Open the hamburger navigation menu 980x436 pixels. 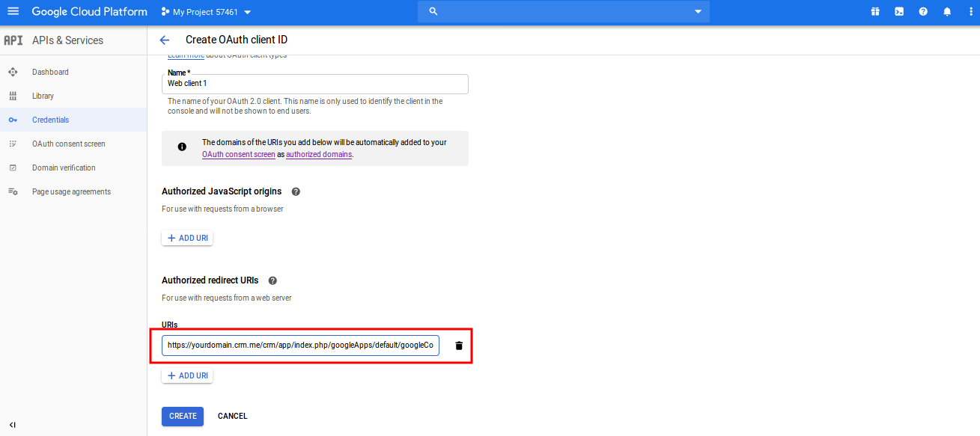pyautogui.click(x=13, y=11)
